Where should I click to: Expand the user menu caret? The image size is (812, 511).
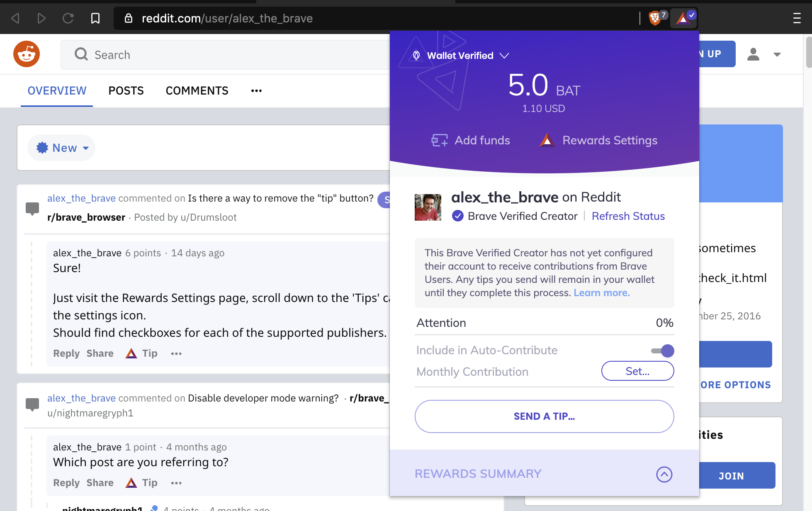coord(777,54)
